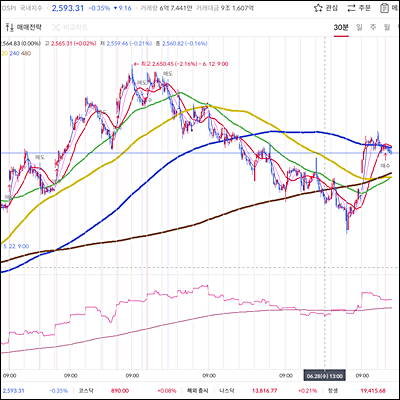Click the greyed 비교차트 compare chart button
The image size is (400, 400).
tap(70, 27)
